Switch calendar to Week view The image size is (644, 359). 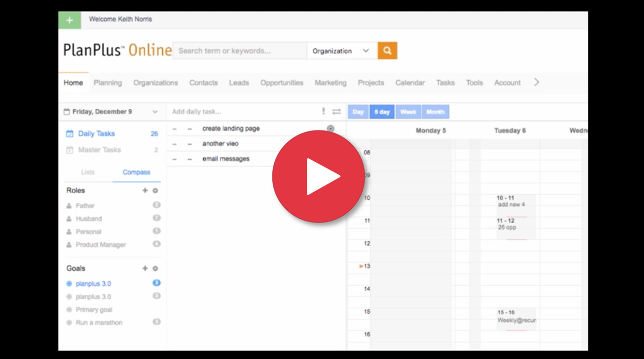pyautogui.click(x=408, y=112)
